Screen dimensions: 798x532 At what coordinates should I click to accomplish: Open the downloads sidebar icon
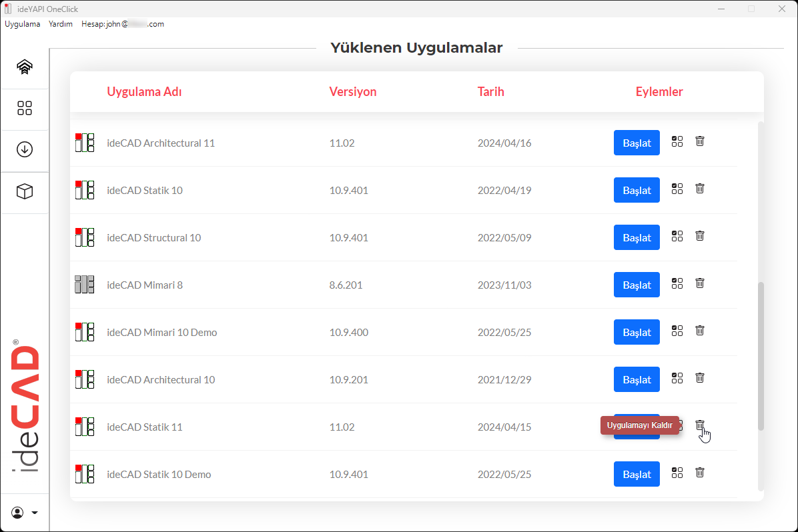(x=25, y=149)
